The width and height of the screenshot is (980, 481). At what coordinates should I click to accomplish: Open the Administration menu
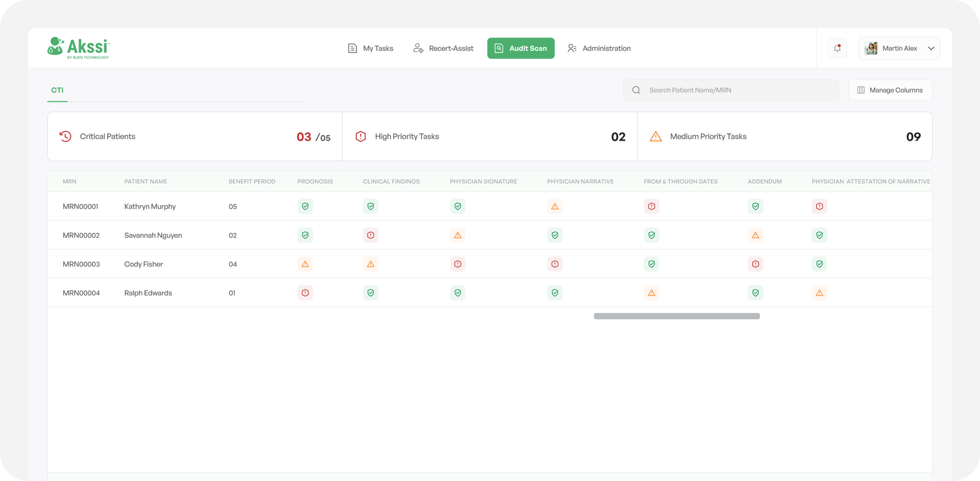599,48
